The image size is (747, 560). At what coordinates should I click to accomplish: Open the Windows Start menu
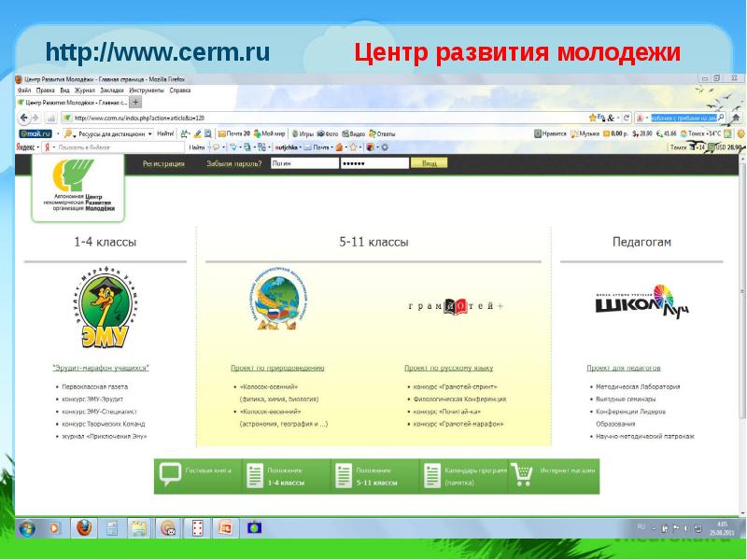tap(25, 528)
